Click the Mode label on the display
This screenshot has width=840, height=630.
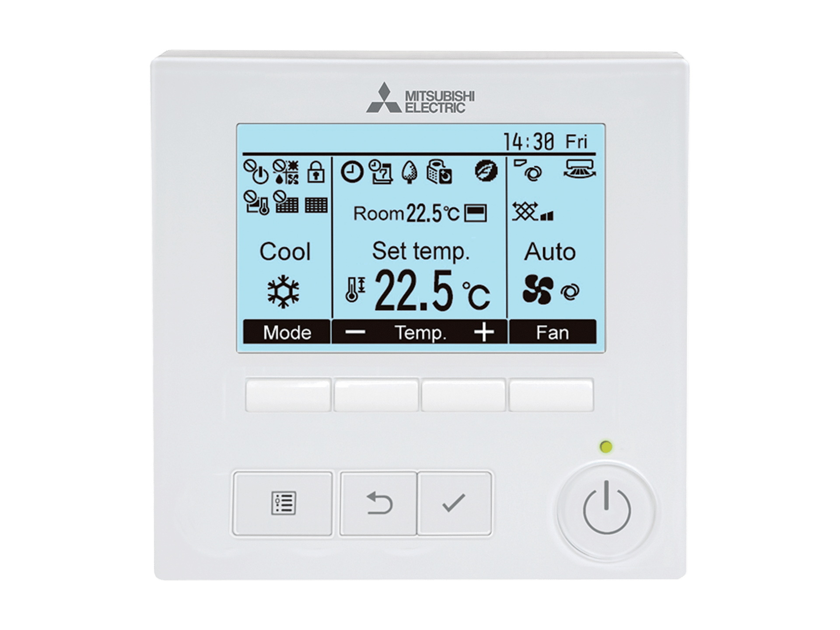287,332
